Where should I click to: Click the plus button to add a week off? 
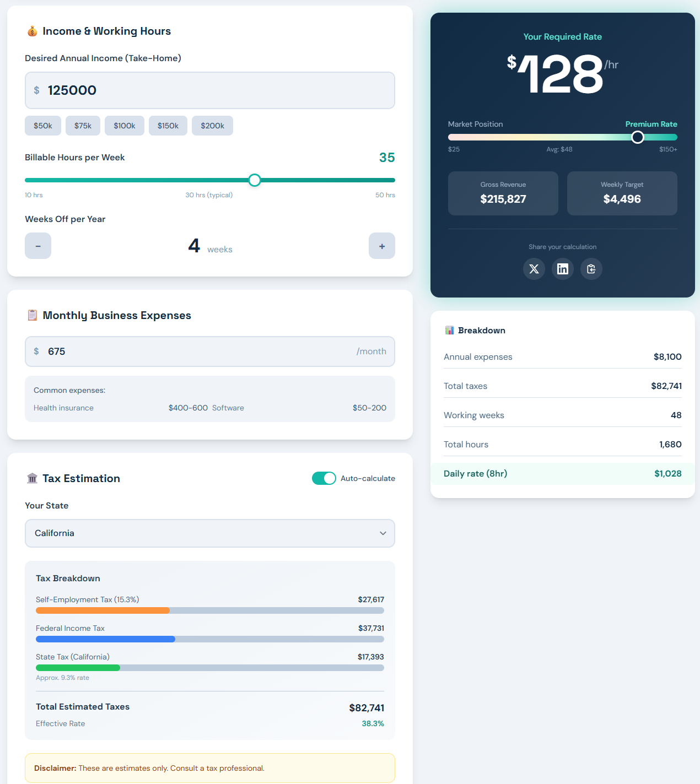coord(381,246)
